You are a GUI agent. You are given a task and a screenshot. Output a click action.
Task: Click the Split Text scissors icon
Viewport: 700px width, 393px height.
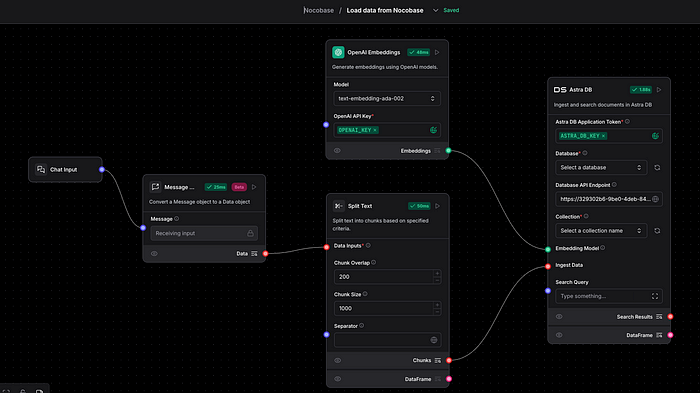click(x=338, y=206)
